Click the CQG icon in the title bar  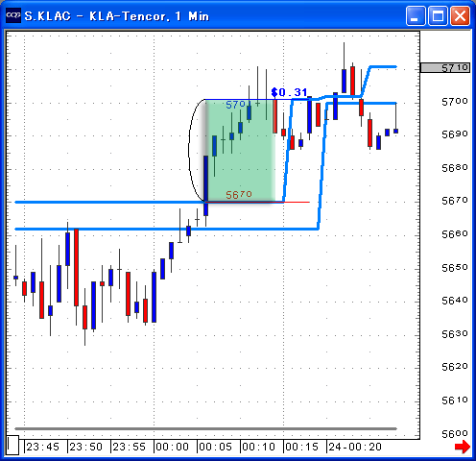(13, 15)
